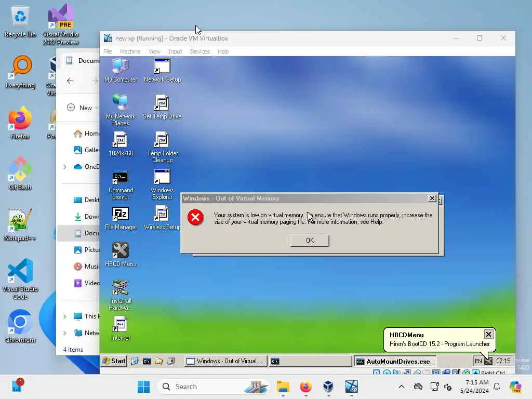The image size is (532, 399).
Task: Open the Input menu in VirtualBox
Action: [175, 51]
